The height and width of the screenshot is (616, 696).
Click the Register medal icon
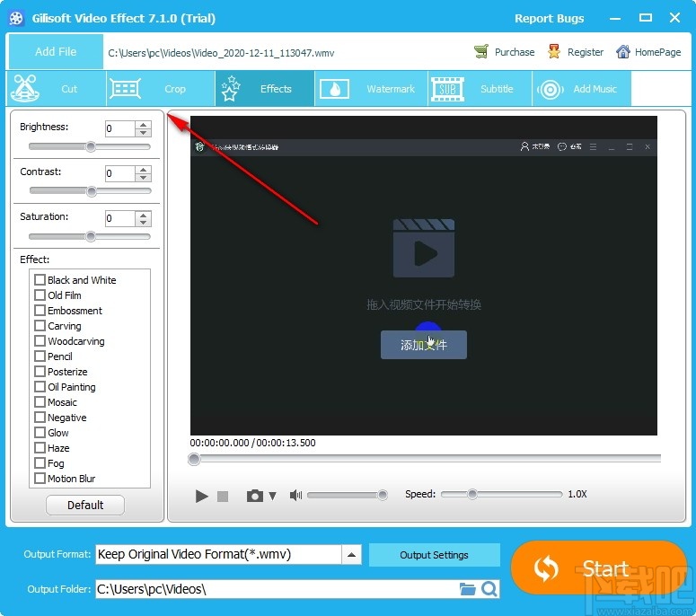[x=554, y=52]
